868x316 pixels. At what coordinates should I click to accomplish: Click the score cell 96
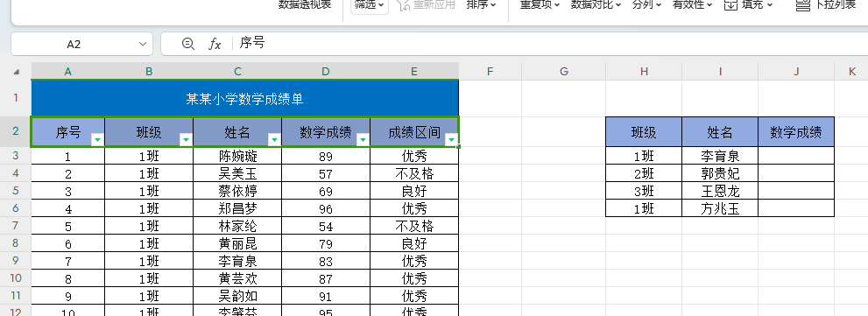pos(326,208)
